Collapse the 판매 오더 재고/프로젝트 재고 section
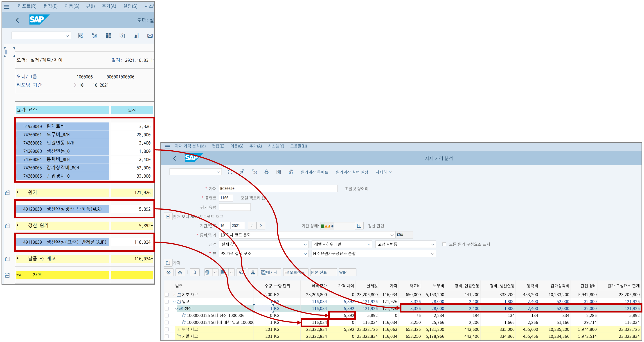Image resolution: width=644 pixels, height=342 pixels. (168, 216)
